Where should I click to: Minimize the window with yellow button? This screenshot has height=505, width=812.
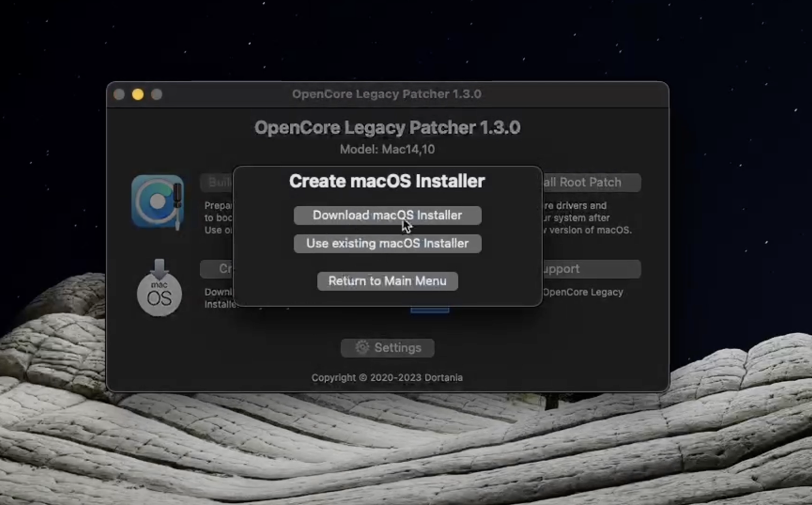138,95
